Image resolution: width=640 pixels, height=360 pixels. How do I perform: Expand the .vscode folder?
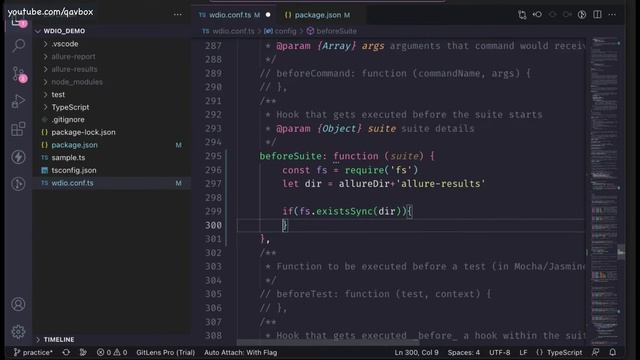point(65,44)
